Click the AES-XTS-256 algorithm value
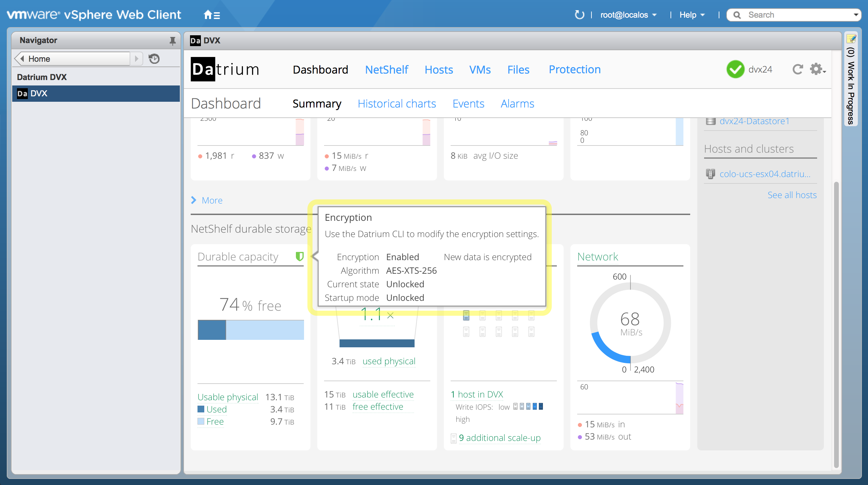868x485 pixels. [x=411, y=271]
